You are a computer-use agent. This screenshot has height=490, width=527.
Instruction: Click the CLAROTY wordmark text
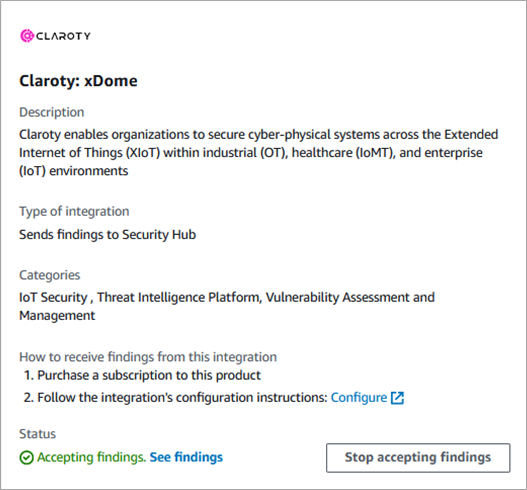[64, 36]
